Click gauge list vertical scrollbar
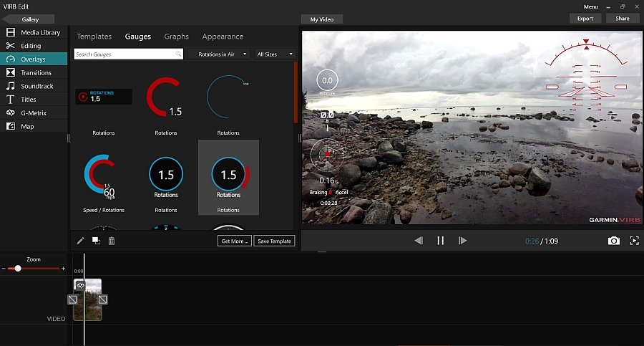 [x=296, y=92]
